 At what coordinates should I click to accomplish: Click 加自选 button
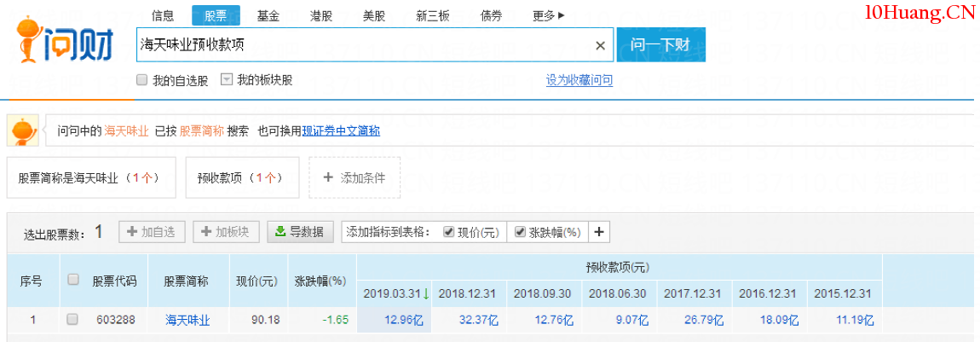tap(151, 232)
